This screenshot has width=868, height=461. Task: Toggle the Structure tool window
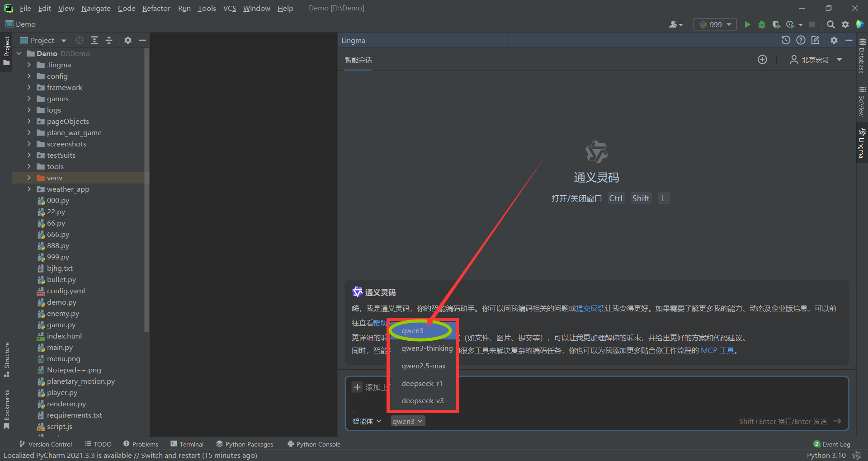coord(6,359)
